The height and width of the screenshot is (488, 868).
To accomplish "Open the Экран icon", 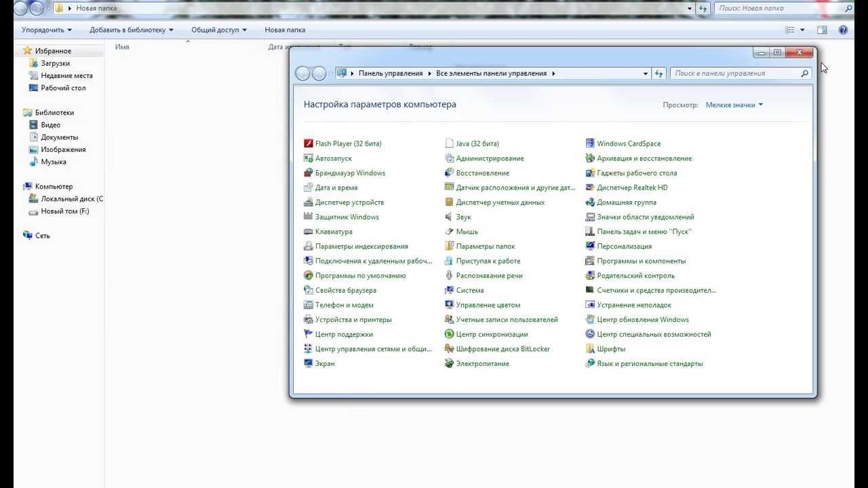I will (x=309, y=364).
